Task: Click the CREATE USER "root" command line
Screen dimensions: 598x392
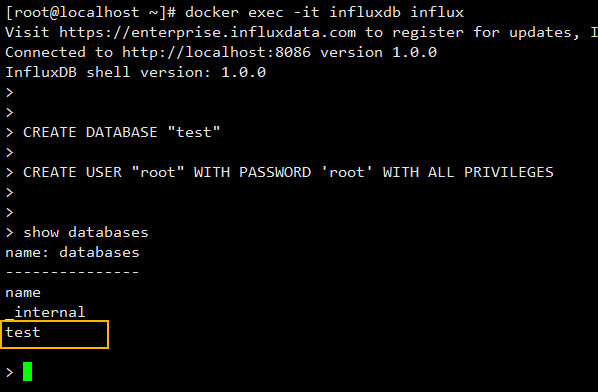Action: click(288, 172)
